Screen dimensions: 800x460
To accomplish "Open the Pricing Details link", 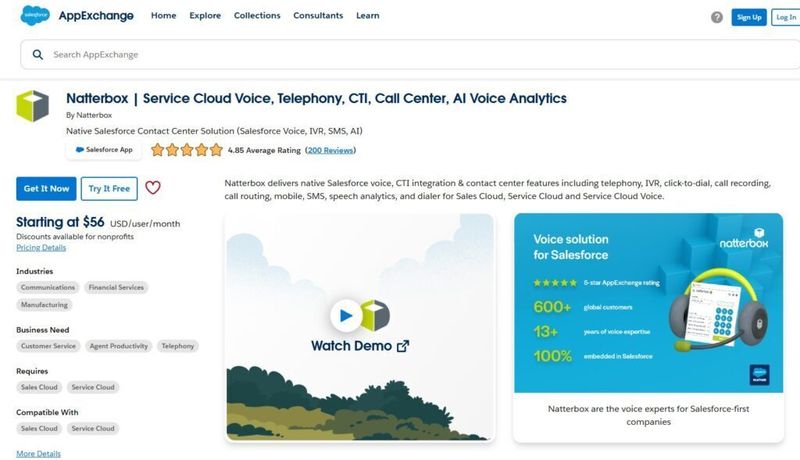I will point(41,248).
